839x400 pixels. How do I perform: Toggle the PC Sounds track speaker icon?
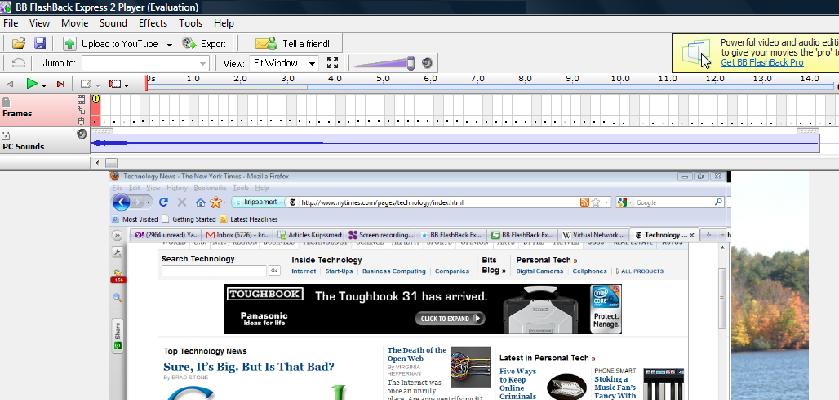point(82,134)
